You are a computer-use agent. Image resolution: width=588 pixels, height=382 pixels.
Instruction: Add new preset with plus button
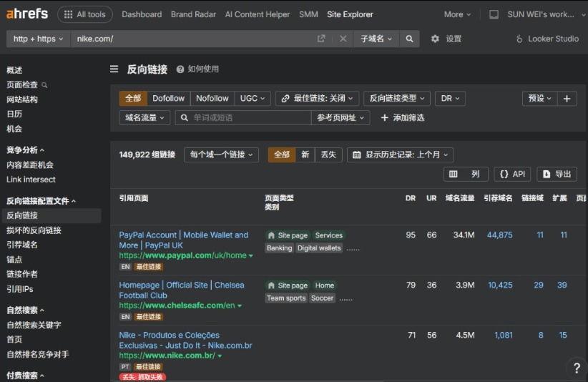567,99
